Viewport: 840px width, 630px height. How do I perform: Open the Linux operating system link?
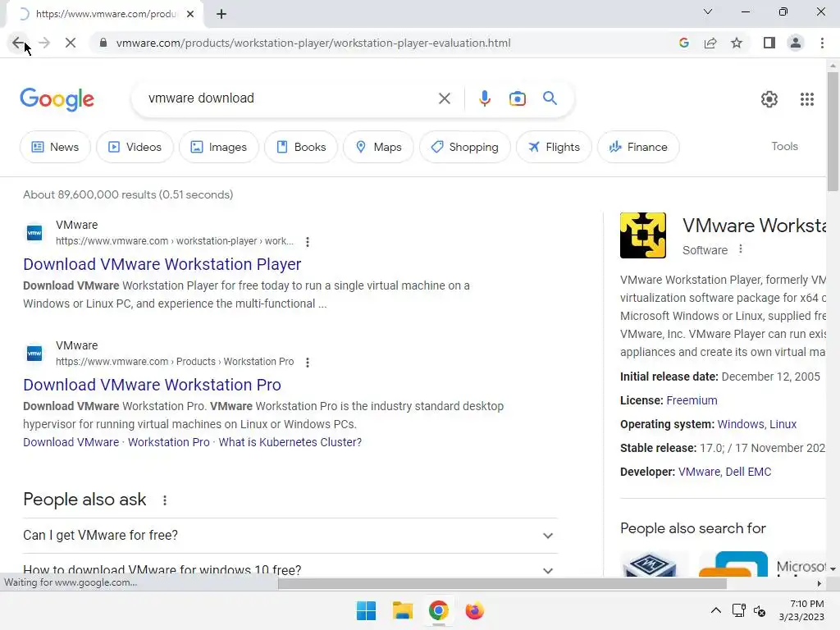point(783,424)
